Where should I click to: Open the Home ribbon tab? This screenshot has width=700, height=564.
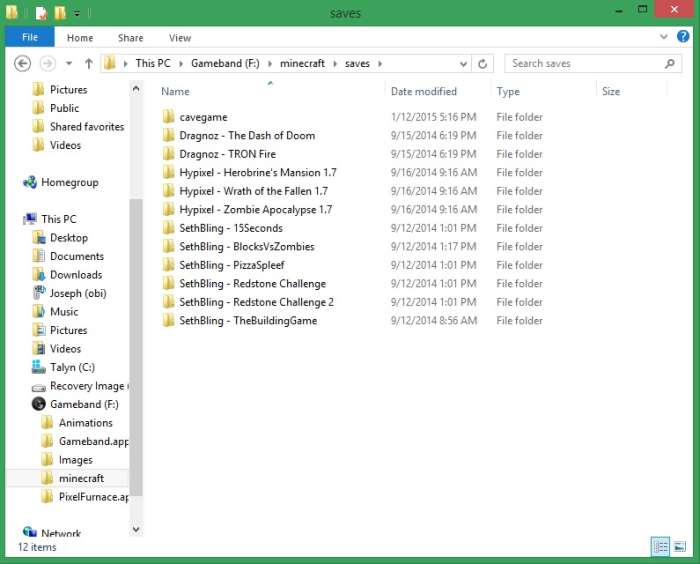pos(80,38)
